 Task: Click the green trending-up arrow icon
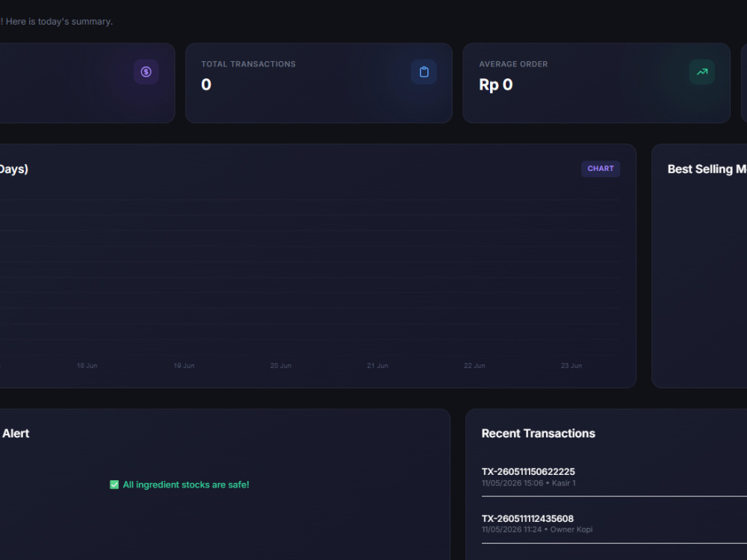coord(701,72)
